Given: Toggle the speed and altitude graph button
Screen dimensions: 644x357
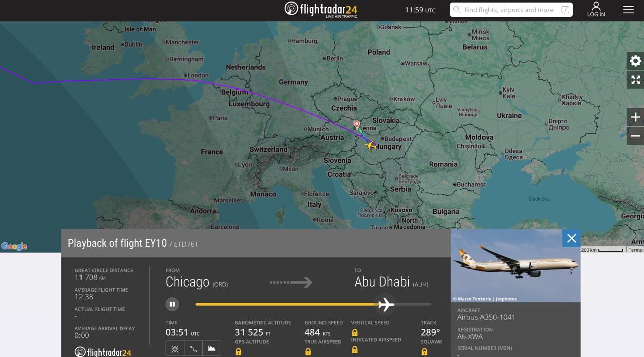Looking at the screenshot, I should tap(212, 348).
